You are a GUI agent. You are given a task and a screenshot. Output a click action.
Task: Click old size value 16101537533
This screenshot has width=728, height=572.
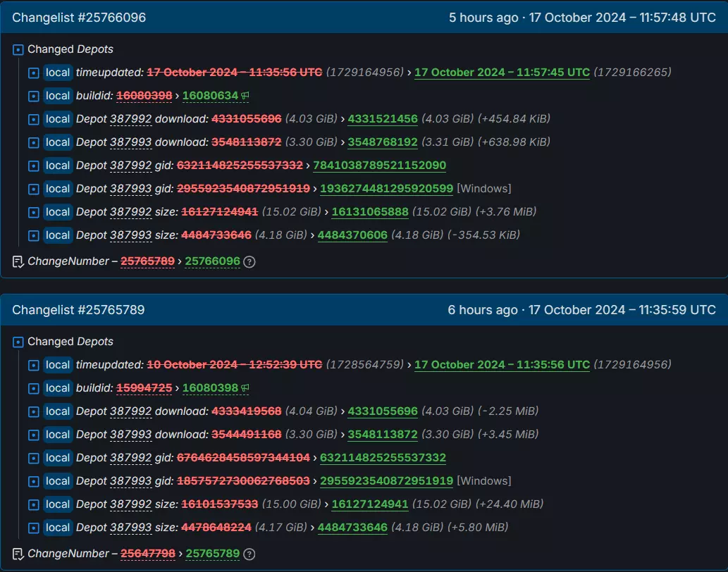220,504
